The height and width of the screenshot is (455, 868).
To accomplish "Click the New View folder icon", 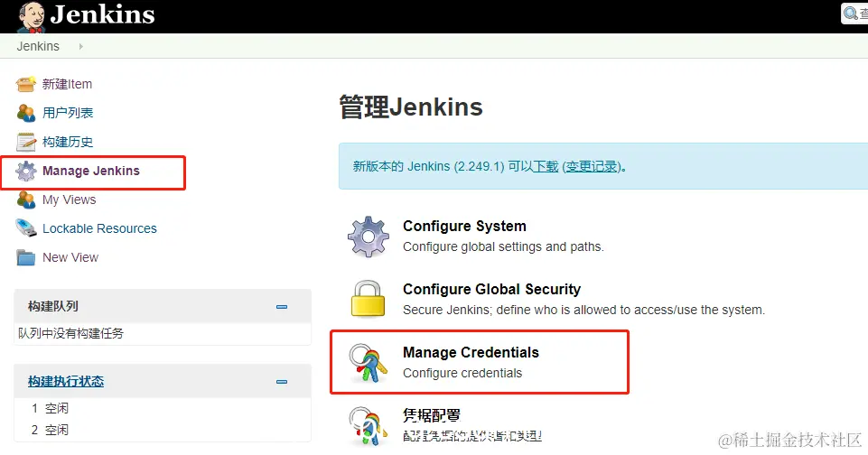I will pyautogui.click(x=26, y=257).
